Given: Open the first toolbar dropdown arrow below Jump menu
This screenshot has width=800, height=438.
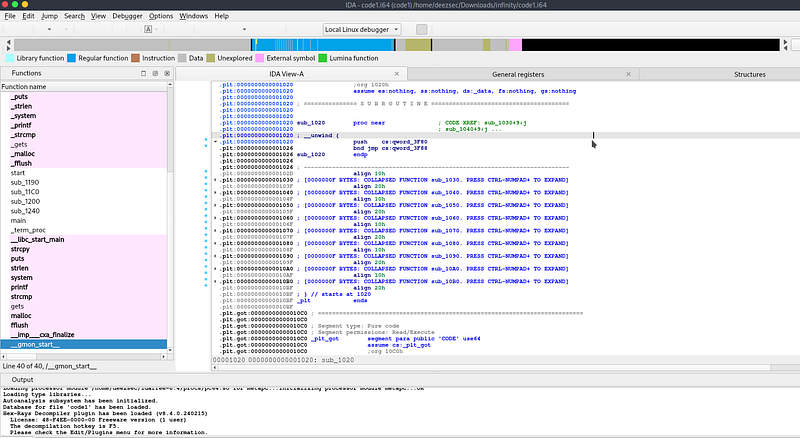Looking at the screenshot, I should click(49, 29).
